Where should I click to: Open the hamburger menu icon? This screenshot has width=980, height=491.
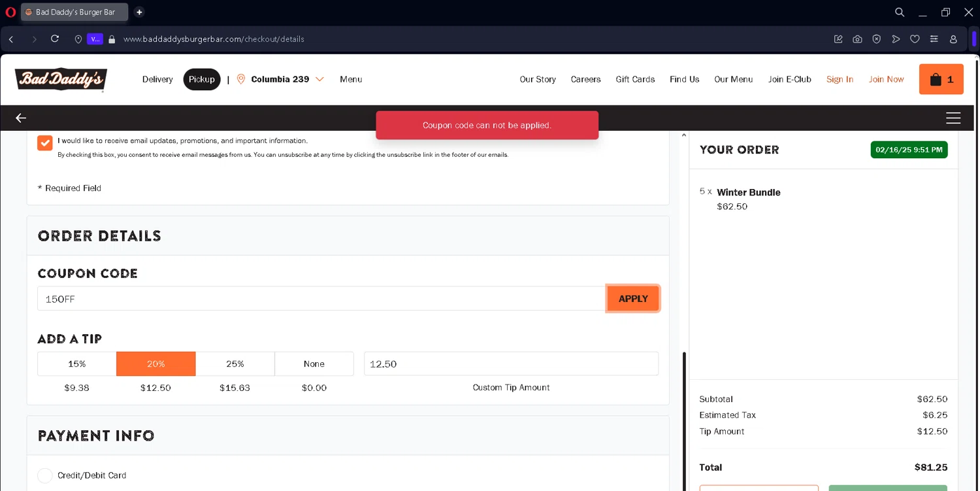coord(953,118)
